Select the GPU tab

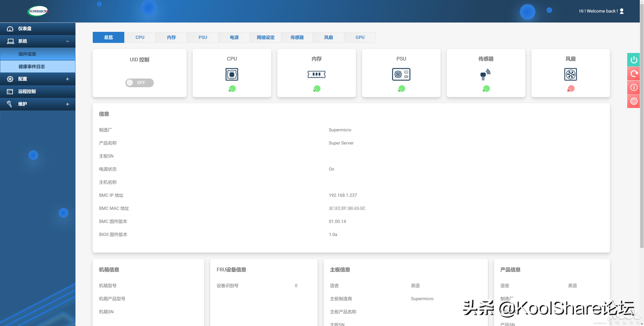click(360, 37)
